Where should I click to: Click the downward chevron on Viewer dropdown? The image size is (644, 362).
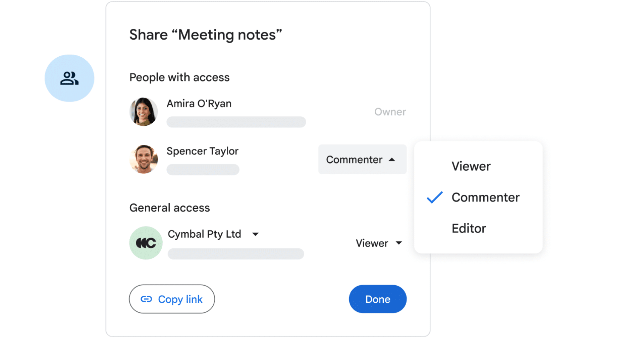pos(399,243)
